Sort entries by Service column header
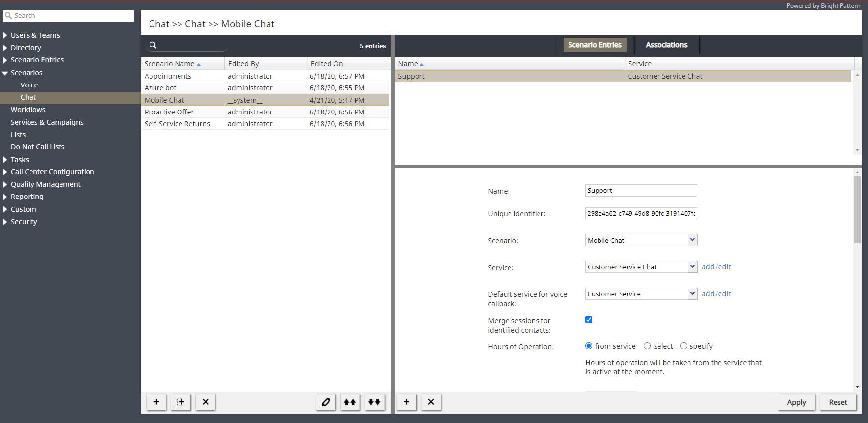 point(740,64)
